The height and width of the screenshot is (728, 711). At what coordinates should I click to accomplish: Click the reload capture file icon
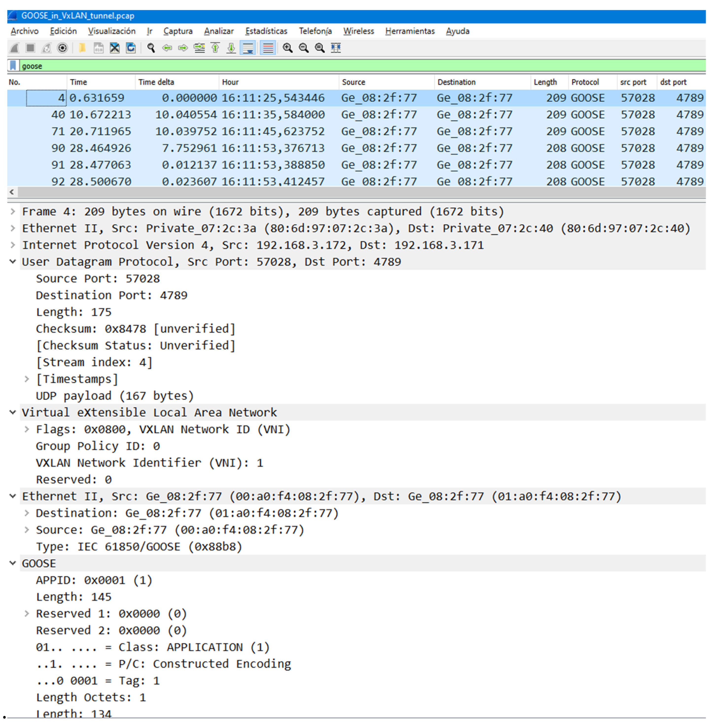pos(131,48)
